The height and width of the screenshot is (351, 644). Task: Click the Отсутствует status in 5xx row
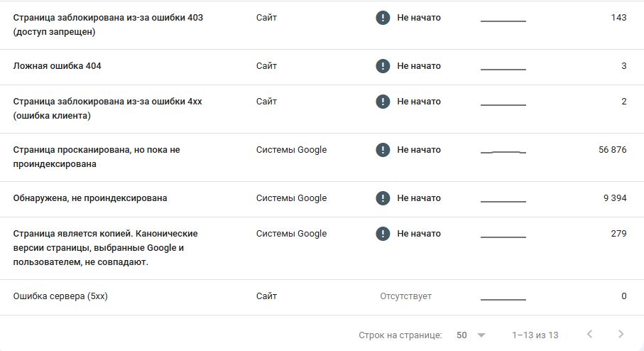pos(406,296)
